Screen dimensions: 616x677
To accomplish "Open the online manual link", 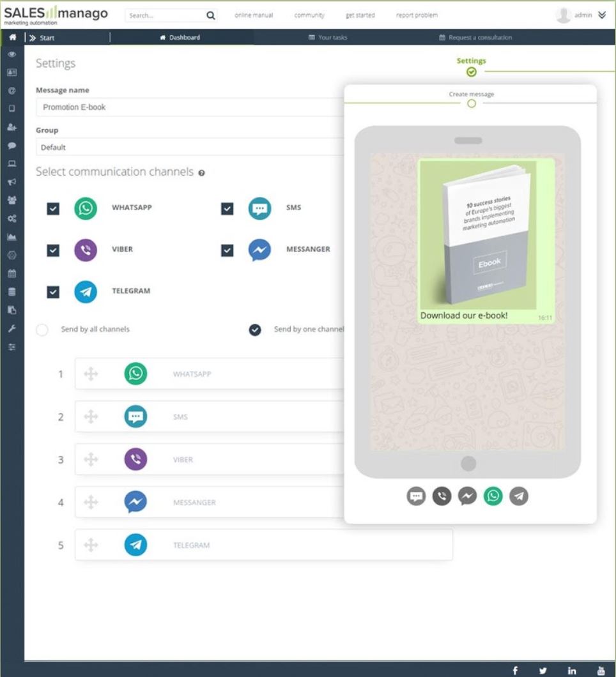I will click(x=254, y=15).
